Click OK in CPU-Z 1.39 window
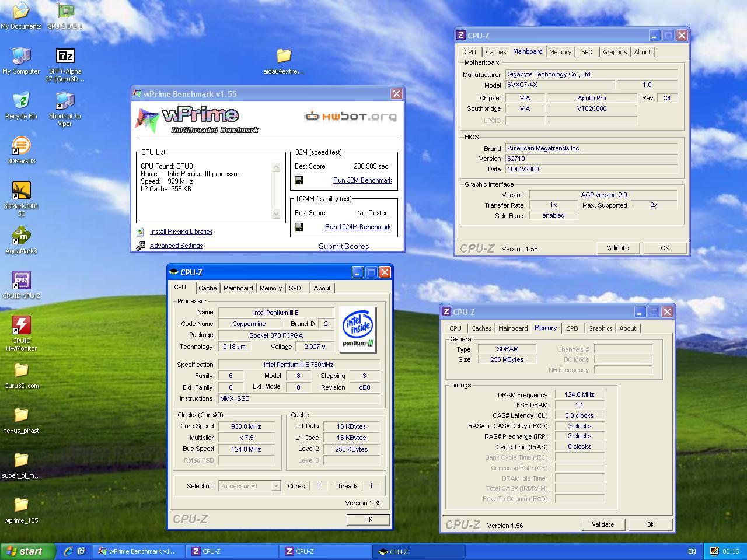Image resolution: width=747 pixels, height=560 pixels. click(x=368, y=519)
